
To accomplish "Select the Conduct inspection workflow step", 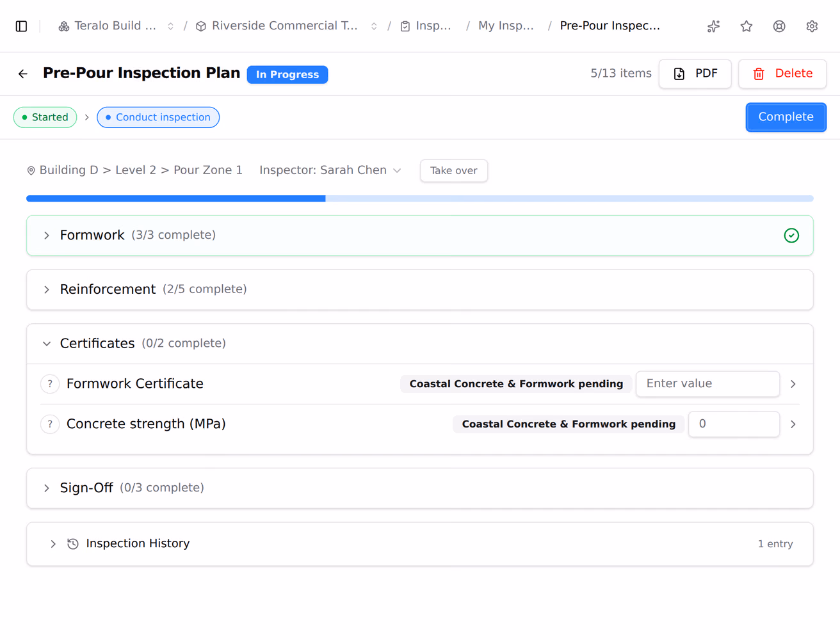I will pyautogui.click(x=158, y=117).
